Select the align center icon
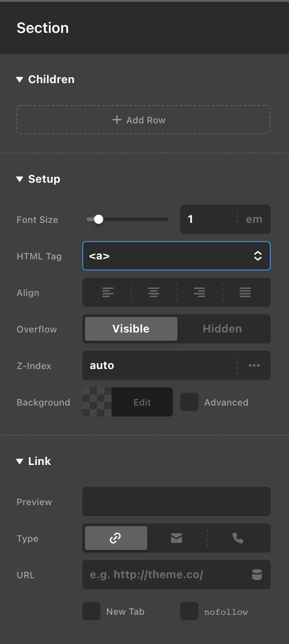 (x=154, y=292)
